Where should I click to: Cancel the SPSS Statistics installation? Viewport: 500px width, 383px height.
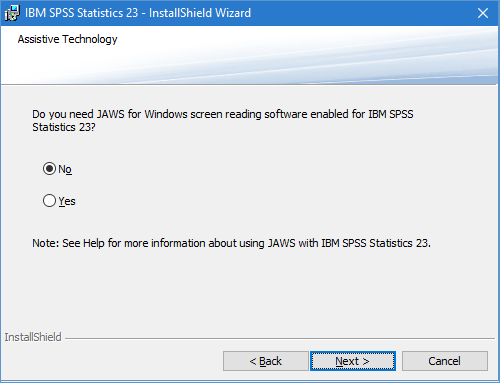pyautogui.click(x=445, y=361)
